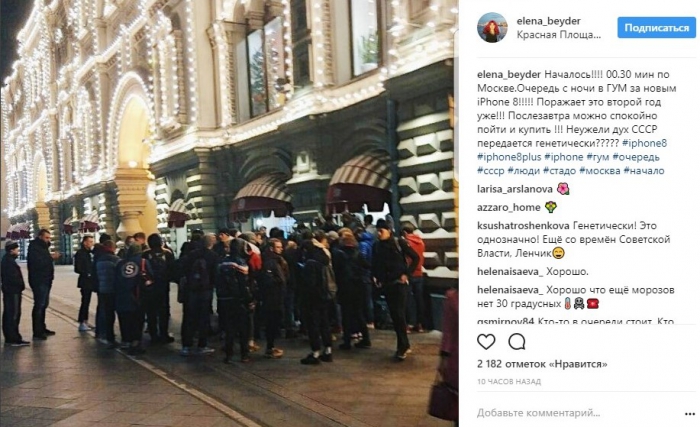
Task: Open hashtag #iphone8plus link
Action: coord(509,157)
